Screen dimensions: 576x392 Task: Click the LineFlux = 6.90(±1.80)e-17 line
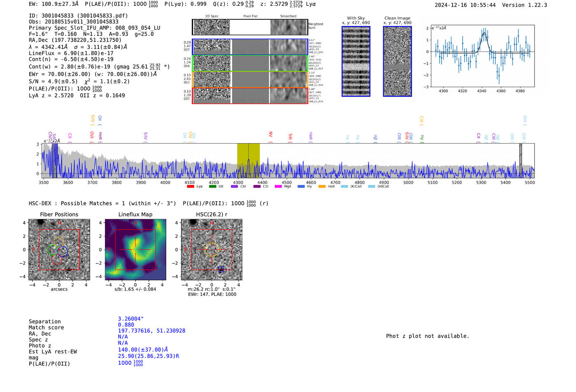click(71, 53)
